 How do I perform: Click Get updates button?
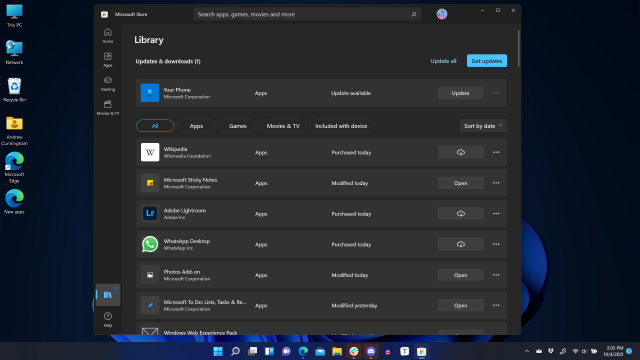coord(487,61)
